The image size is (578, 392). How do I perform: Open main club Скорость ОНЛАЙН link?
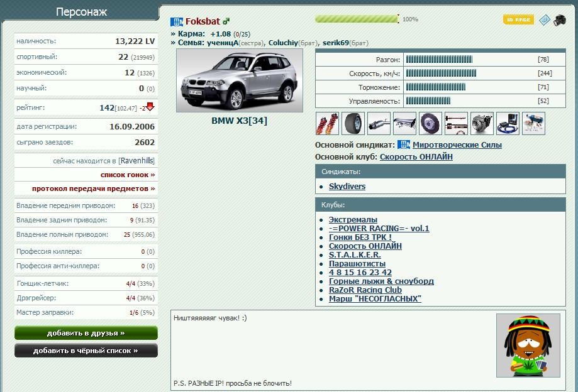pyautogui.click(x=416, y=157)
